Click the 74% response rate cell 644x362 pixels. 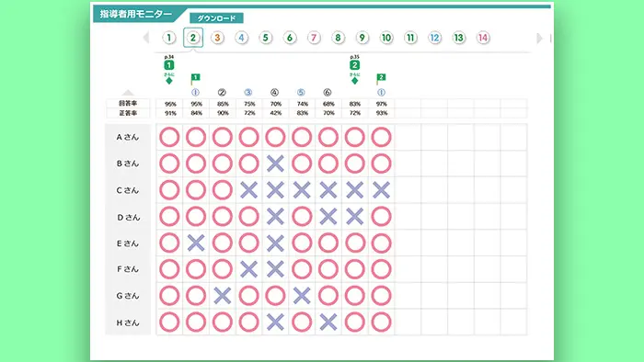point(303,104)
